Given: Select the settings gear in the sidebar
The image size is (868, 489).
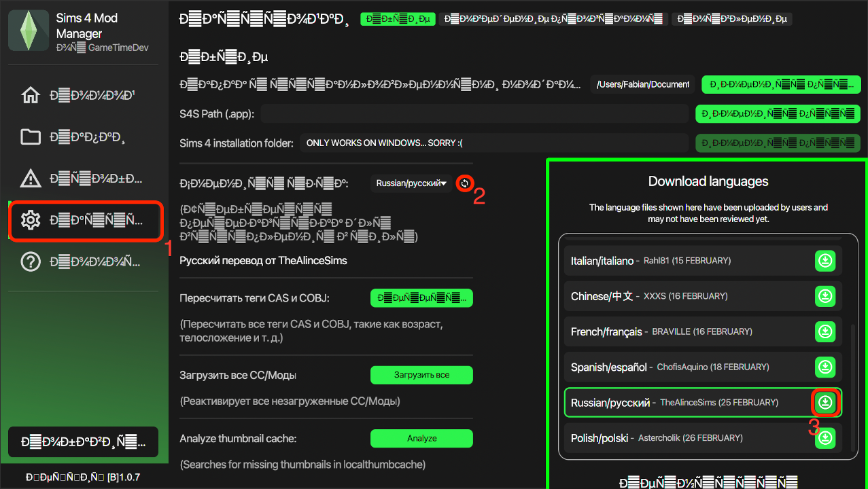Looking at the screenshot, I should tap(30, 220).
